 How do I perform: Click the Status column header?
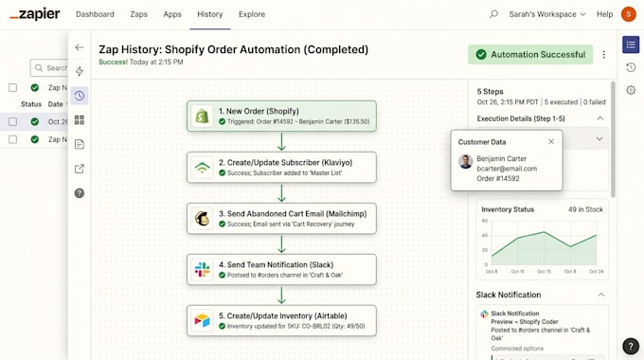coord(31,104)
